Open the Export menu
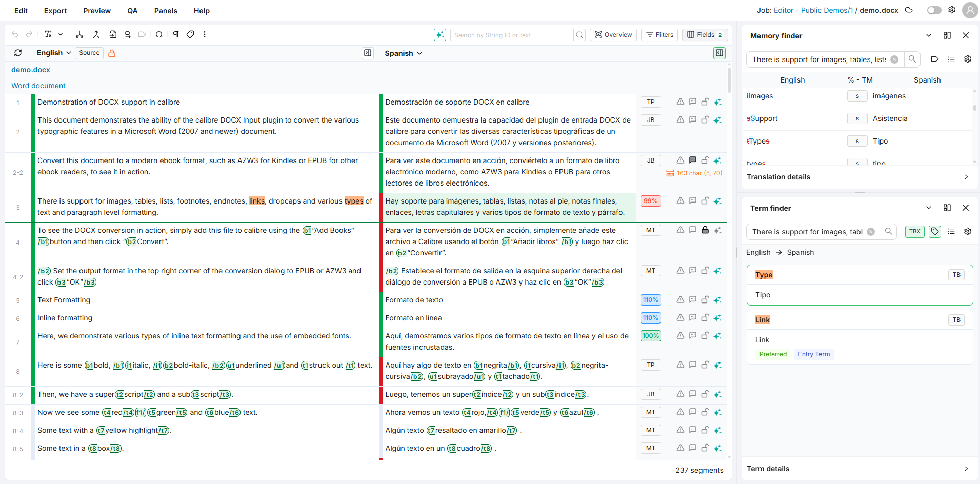The width and height of the screenshot is (980, 484). pos(55,11)
